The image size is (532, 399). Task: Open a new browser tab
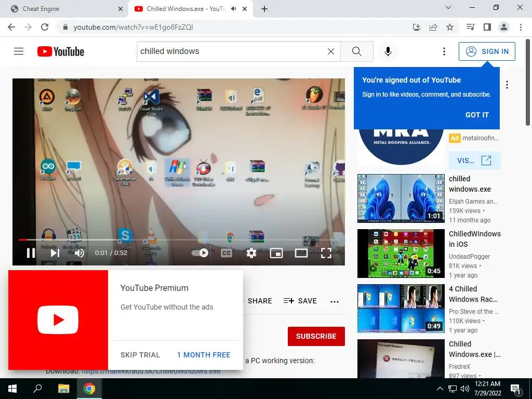[264, 9]
